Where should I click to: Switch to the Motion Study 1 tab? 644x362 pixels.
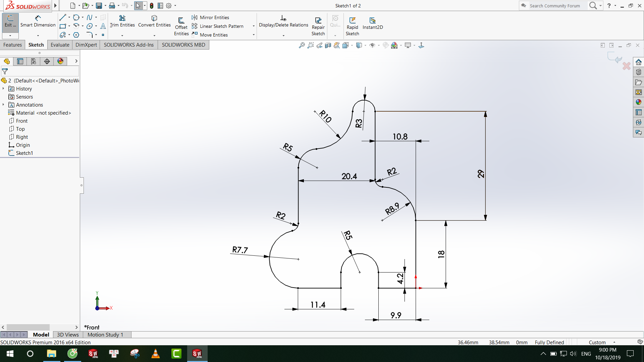coord(105,335)
